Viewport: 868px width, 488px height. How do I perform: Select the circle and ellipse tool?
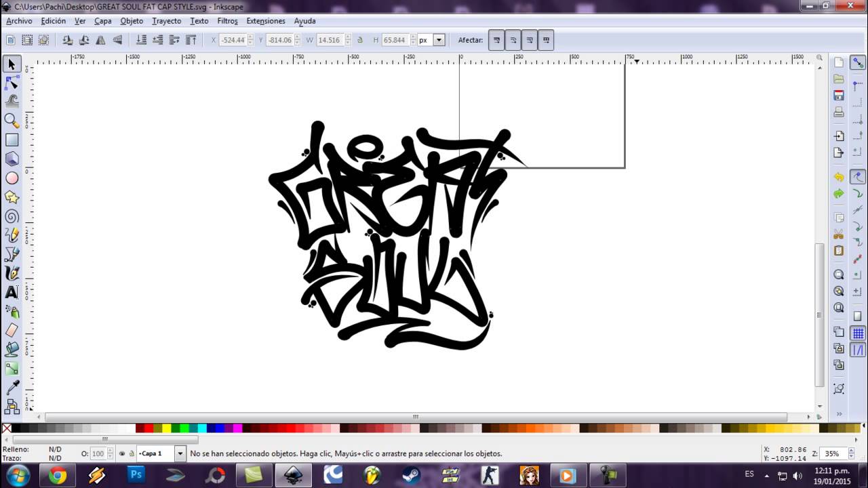click(12, 178)
